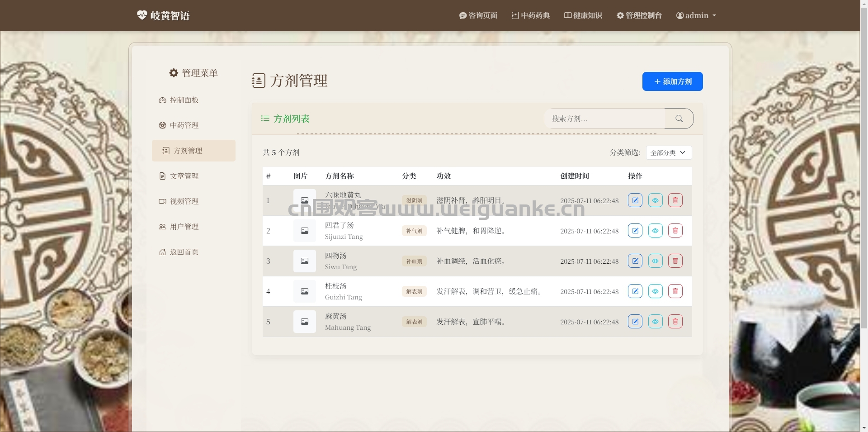View details of 桂枝汤
Viewport: 868px width, 432px height.
[x=655, y=291]
